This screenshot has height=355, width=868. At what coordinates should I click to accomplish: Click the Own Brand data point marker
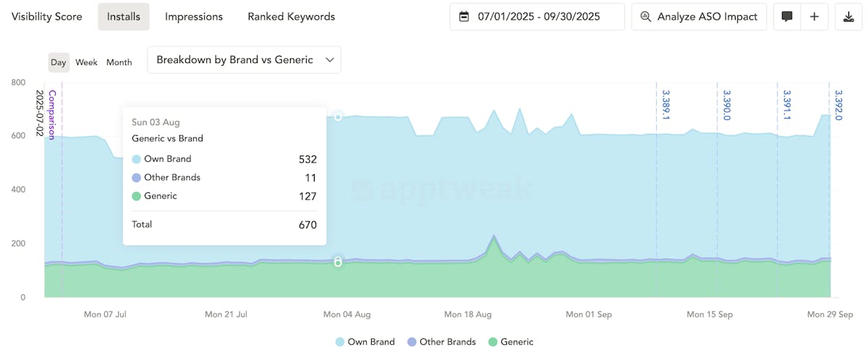(x=338, y=116)
